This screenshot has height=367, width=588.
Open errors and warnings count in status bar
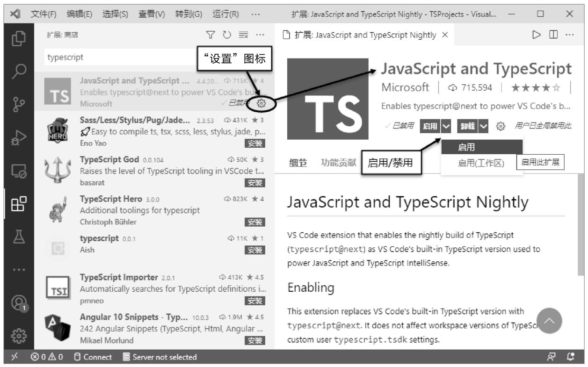[x=47, y=357]
